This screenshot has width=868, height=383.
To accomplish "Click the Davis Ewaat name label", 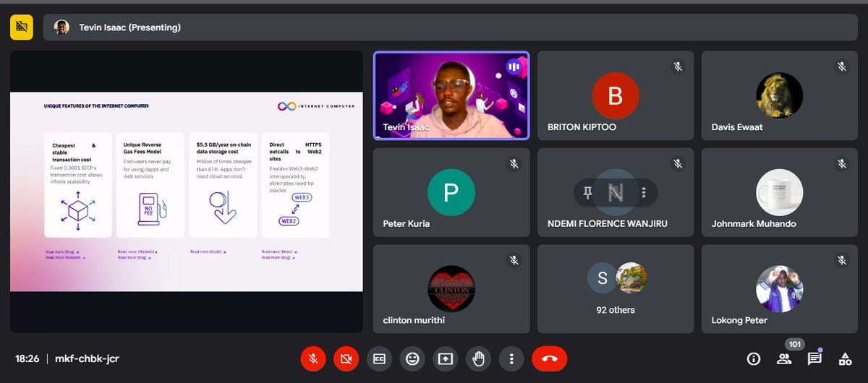I will pyautogui.click(x=737, y=127).
